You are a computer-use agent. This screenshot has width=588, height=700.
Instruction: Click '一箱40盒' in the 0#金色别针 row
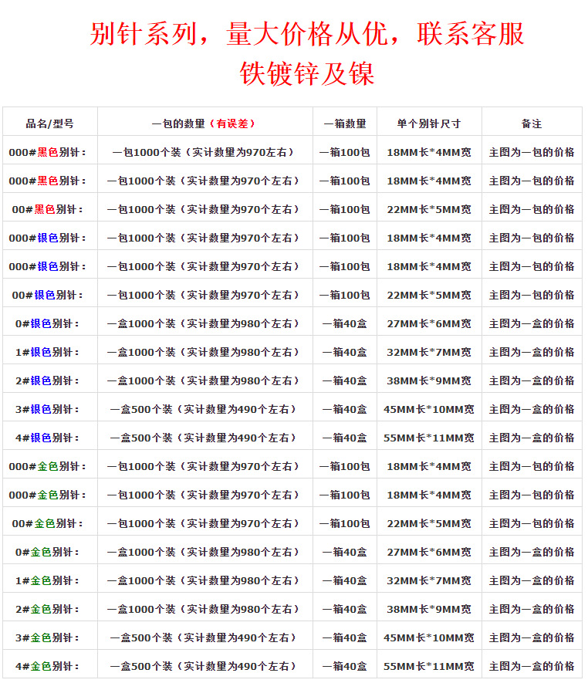(345, 553)
